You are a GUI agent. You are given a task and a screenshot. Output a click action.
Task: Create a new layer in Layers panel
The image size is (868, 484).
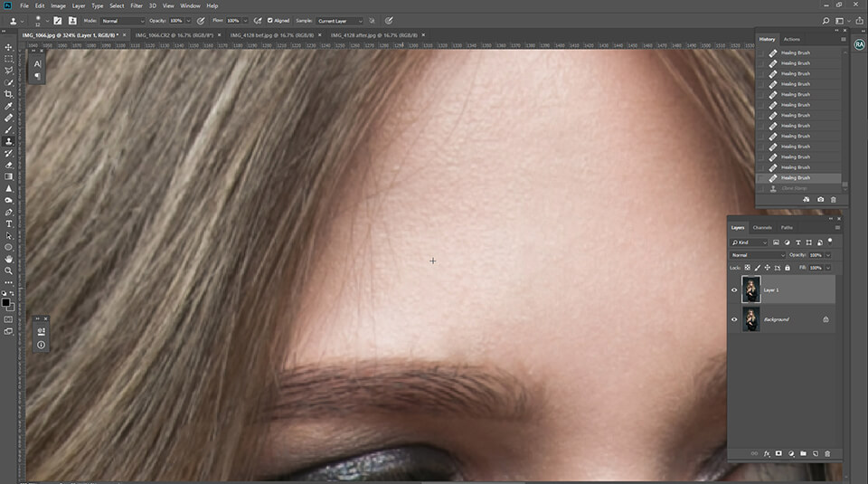point(816,453)
